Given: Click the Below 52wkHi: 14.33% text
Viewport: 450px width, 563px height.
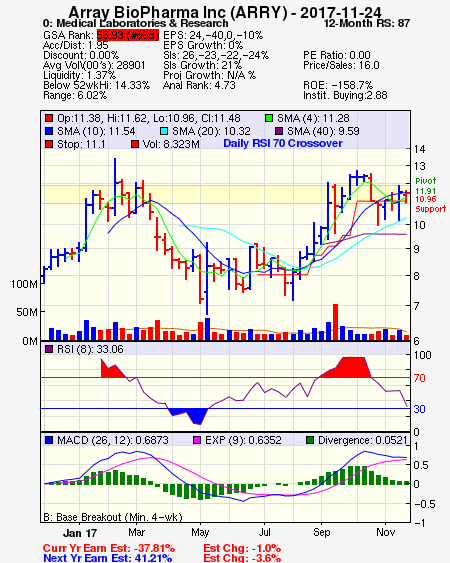Looking at the screenshot, I should [x=96, y=85].
